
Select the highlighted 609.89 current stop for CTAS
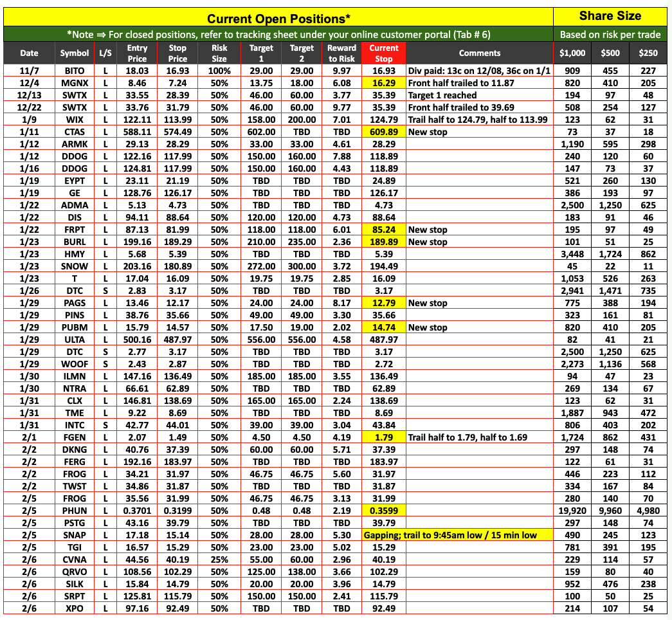point(383,132)
